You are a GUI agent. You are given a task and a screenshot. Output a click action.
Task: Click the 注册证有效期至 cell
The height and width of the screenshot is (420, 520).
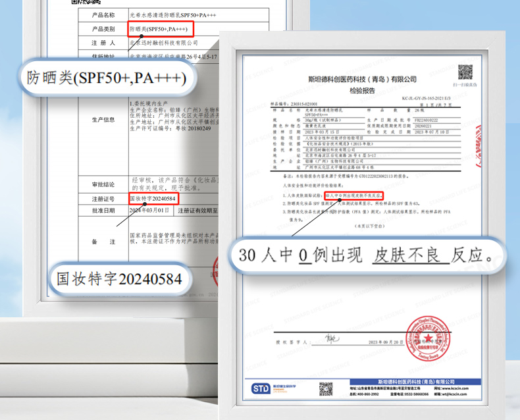197,211
